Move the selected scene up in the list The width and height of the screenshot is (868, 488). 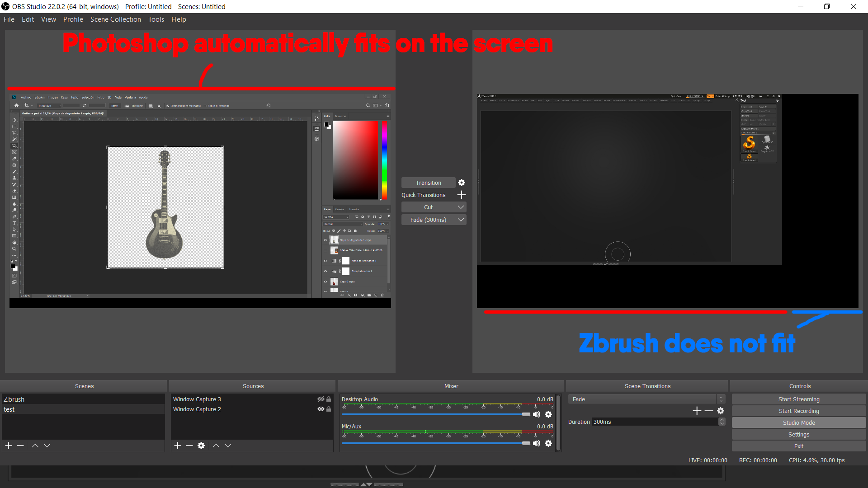click(35, 446)
